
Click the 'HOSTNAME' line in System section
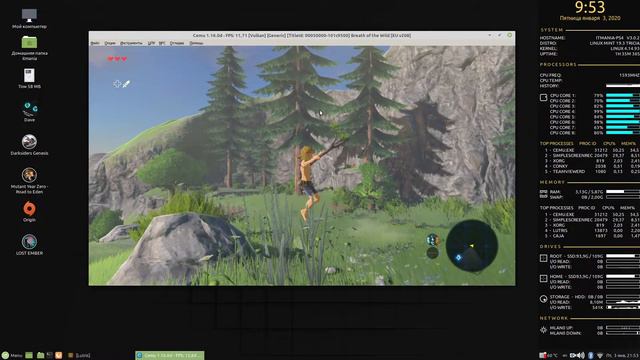pyautogui.click(x=590, y=38)
